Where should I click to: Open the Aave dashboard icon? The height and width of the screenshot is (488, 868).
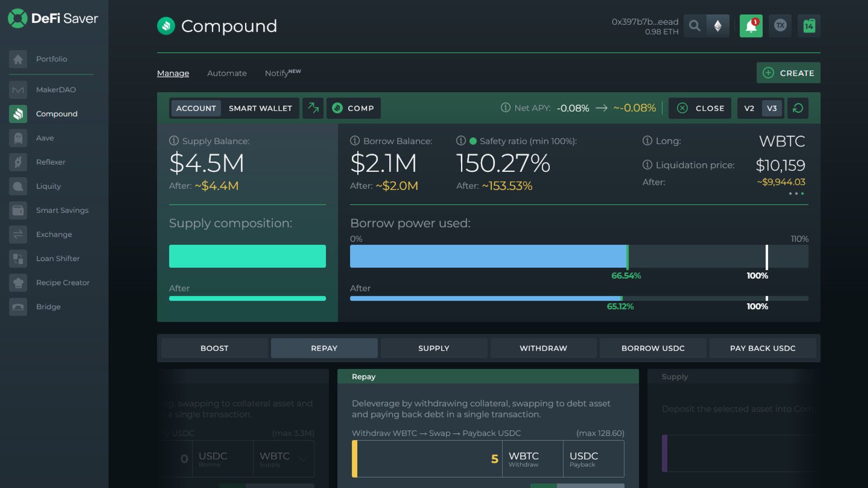(18, 138)
